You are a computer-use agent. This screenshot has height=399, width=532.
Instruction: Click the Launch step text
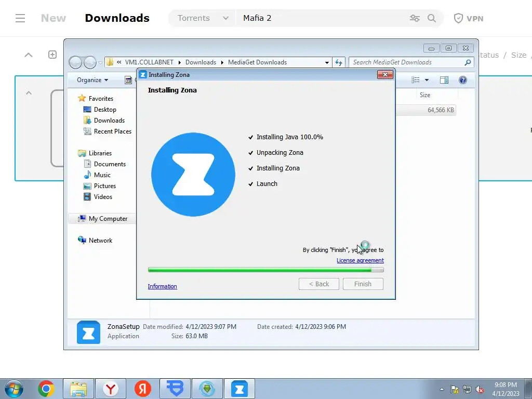coord(267,184)
